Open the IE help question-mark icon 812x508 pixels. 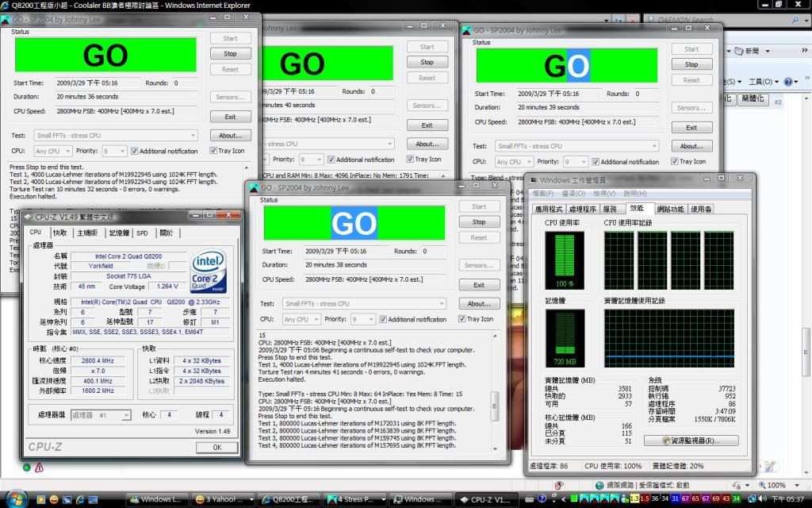(788, 82)
